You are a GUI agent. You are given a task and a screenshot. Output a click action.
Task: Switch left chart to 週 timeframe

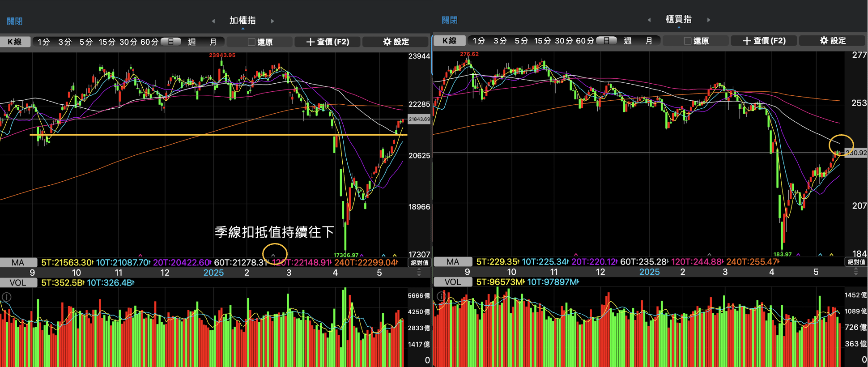192,42
